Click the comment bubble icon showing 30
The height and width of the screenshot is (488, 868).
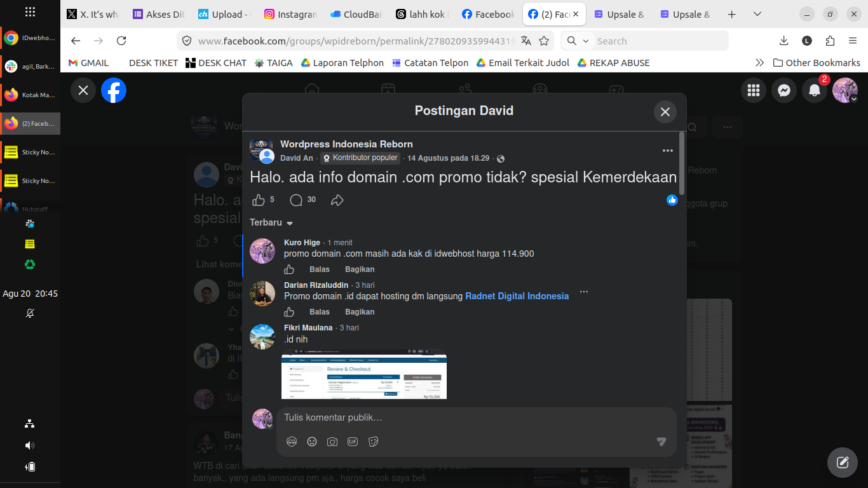tap(296, 200)
